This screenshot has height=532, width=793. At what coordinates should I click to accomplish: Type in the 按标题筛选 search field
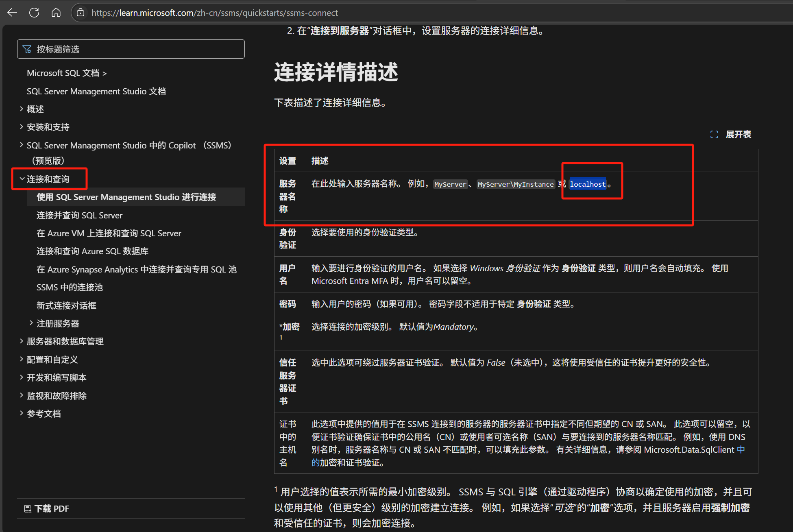pos(138,49)
